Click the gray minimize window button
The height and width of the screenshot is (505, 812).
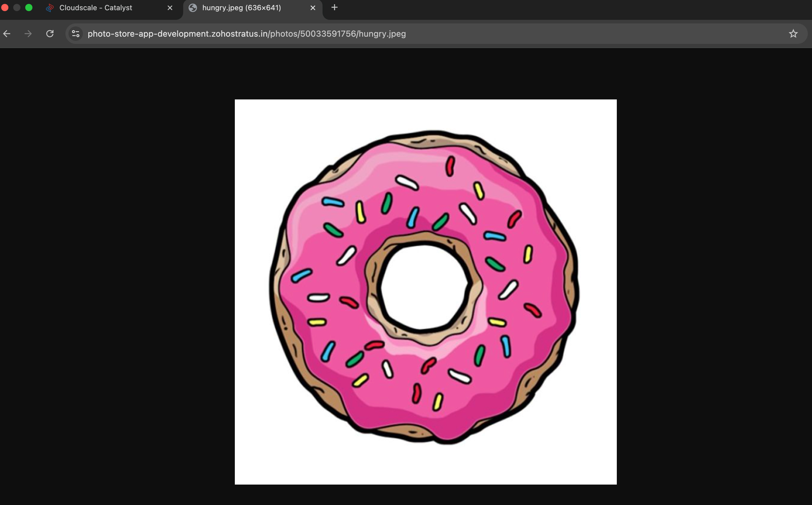[17, 7]
